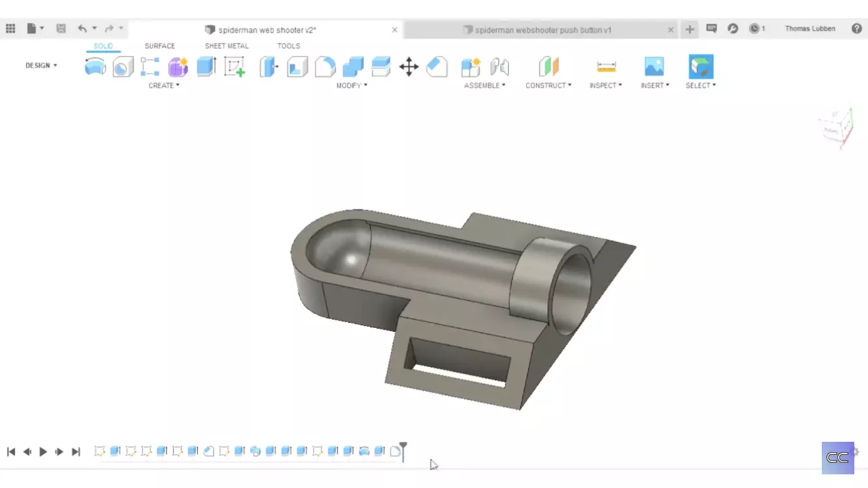The image size is (868, 488).
Task: Select the spiderman web shooter v2 tab
Action: (x=265, y=30)
